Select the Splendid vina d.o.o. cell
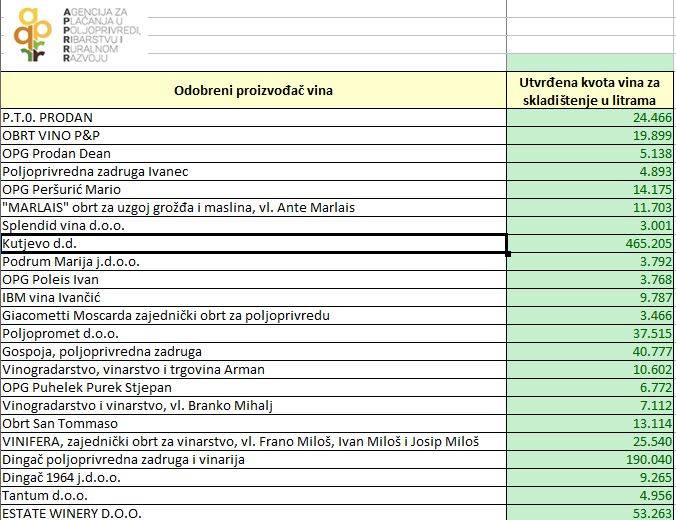The height and width of the screenshot is (520, 676). (x=253, y=226)
